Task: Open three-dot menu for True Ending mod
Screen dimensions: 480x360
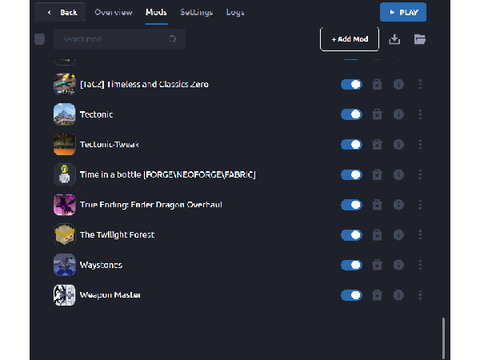Action: click(420, 205)
